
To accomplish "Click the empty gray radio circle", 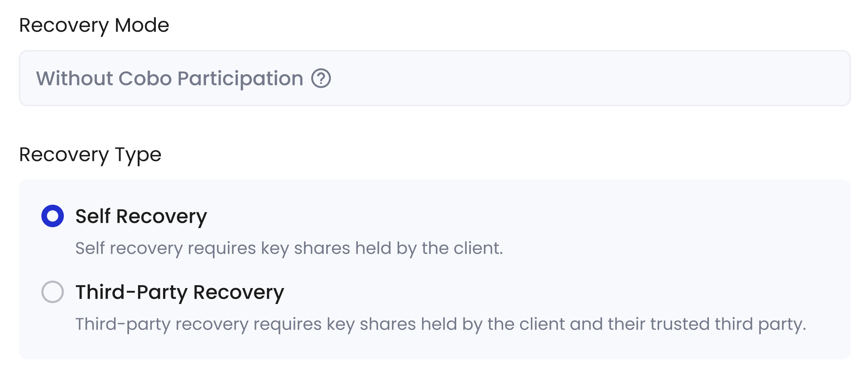I will pyautogui.click(x=52, y=292).
